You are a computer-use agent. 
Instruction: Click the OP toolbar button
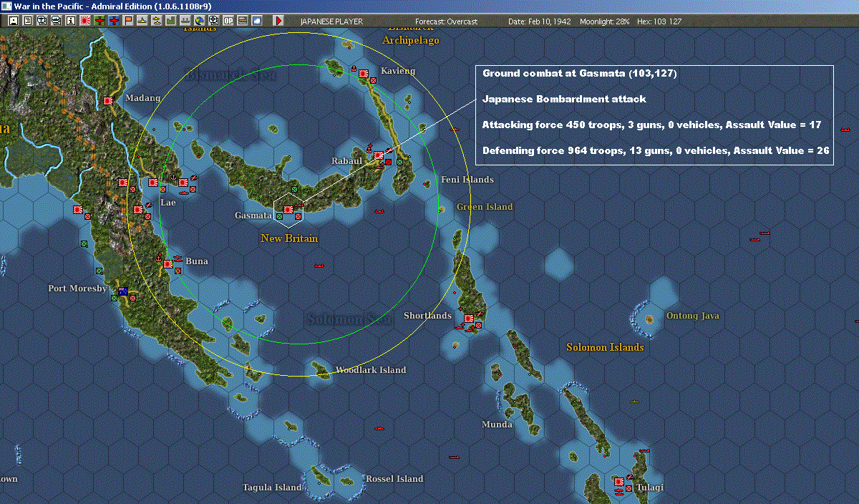tap(228, 21)
